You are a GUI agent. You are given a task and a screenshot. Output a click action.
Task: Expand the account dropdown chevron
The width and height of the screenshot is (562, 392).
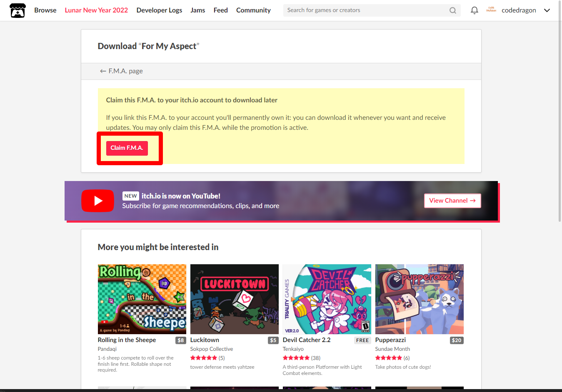(547, 10)
